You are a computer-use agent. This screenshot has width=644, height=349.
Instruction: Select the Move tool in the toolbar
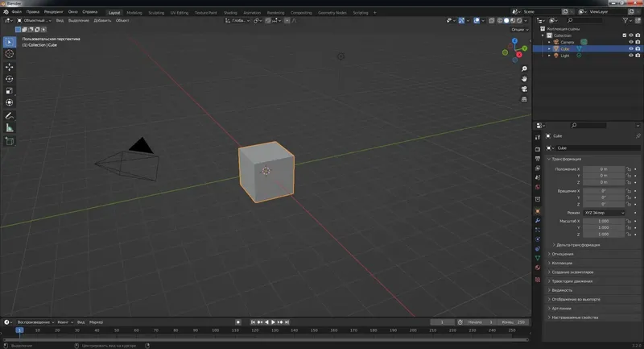click(10, 67)
